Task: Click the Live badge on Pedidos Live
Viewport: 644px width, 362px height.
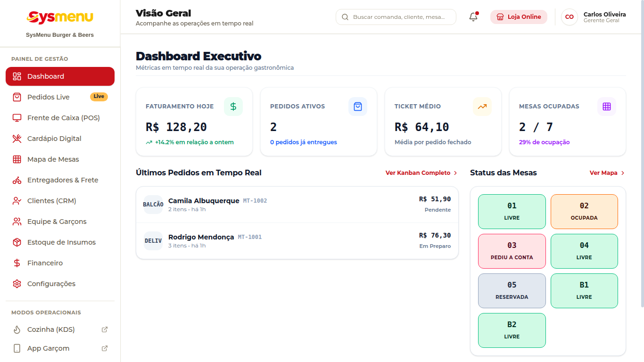Action: tap(99, 97)
